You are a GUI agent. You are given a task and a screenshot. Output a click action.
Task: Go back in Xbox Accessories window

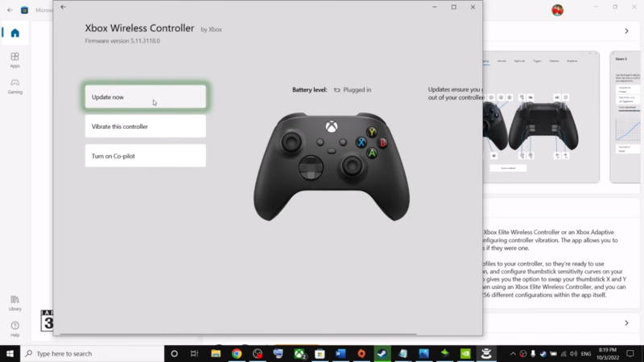64,7
